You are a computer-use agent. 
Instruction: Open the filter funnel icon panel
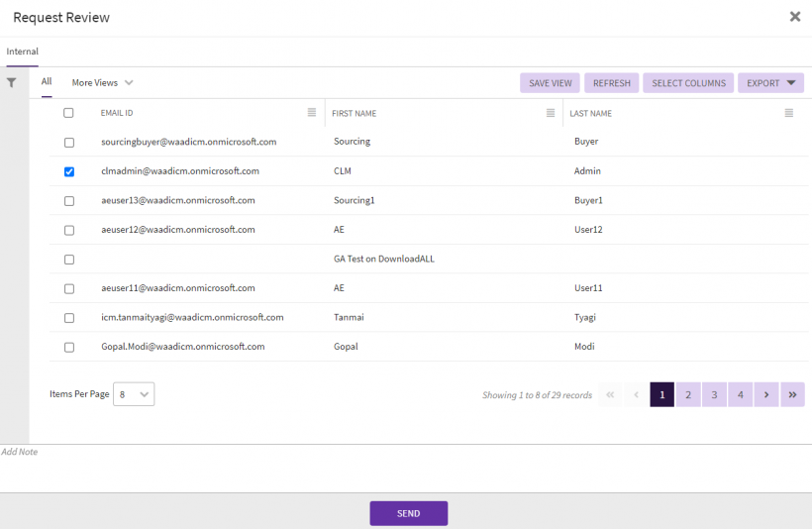12,83
